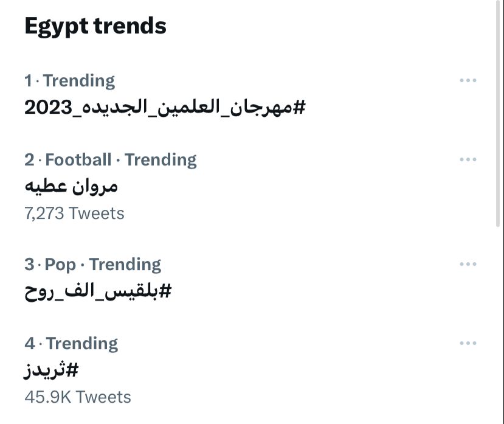Click the 45.9K Tweets count
This screenshot has width=504, height=424.
point(77,397)
